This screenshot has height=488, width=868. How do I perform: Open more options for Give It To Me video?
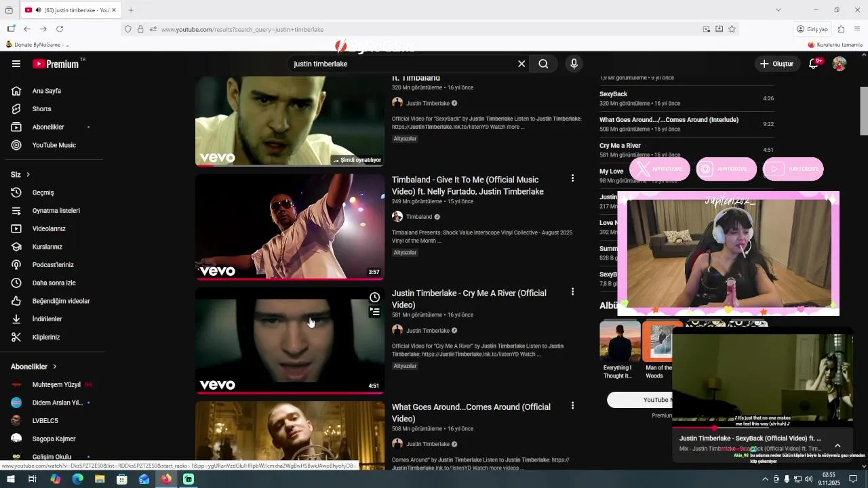tap(572, 178)
